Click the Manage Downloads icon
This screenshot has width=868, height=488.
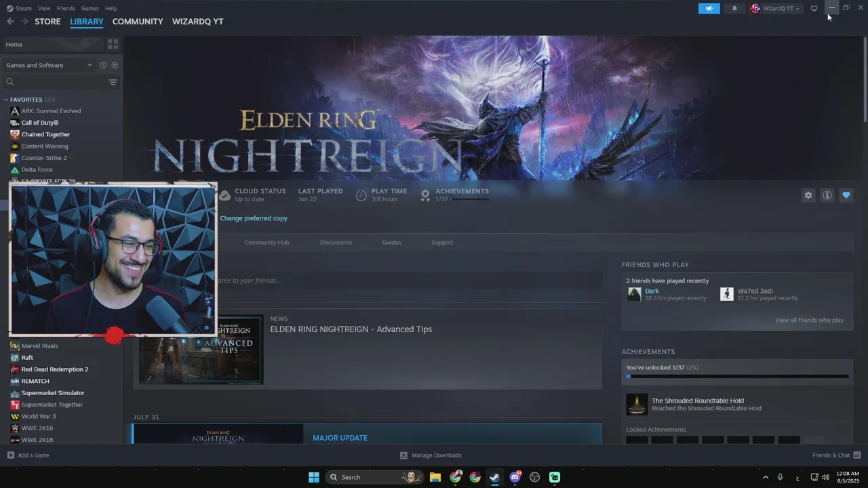pos(403,455)
